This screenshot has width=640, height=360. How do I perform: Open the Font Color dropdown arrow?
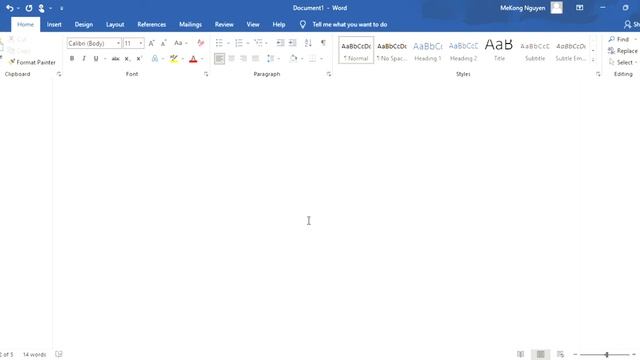tap(202, 59)
